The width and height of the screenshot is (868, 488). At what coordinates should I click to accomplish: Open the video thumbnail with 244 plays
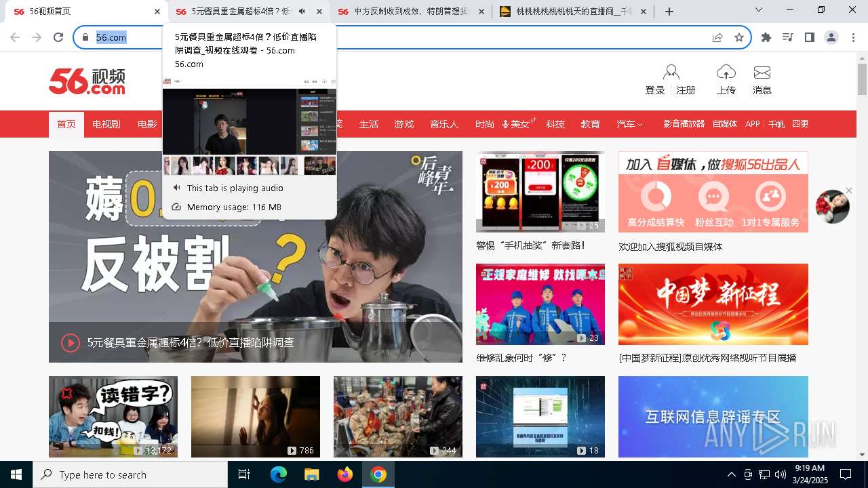point(398,417)
